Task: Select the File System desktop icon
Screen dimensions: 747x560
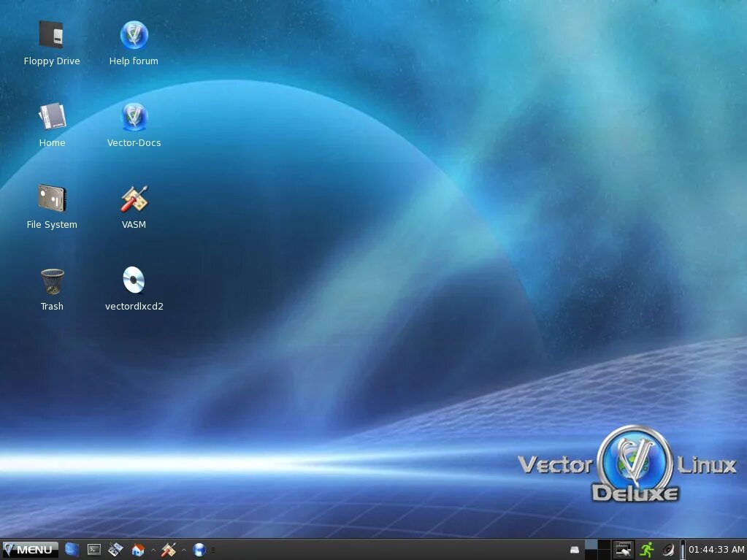Action: click(51, 207)
